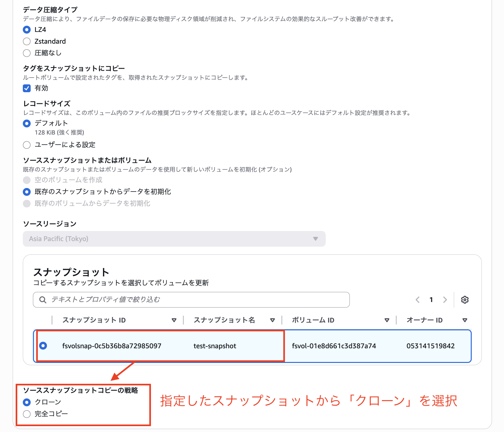Select the test-snapshot row radio button
The width and height of the screenshot is (504, 432).
coord(43,346)
